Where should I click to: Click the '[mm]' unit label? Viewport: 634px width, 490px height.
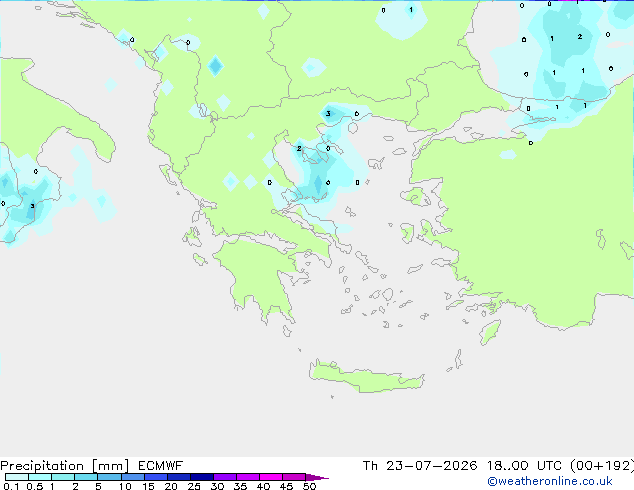110,466
